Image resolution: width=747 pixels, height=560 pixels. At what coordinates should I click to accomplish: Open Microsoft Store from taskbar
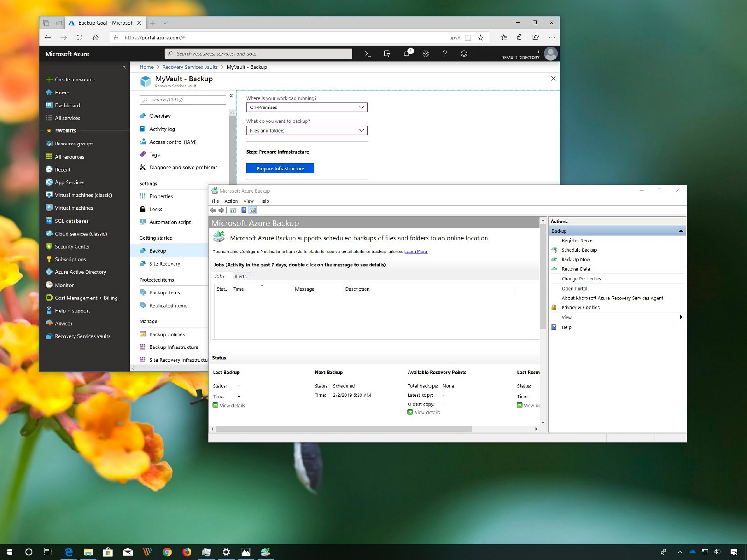[x=108, y=552]
